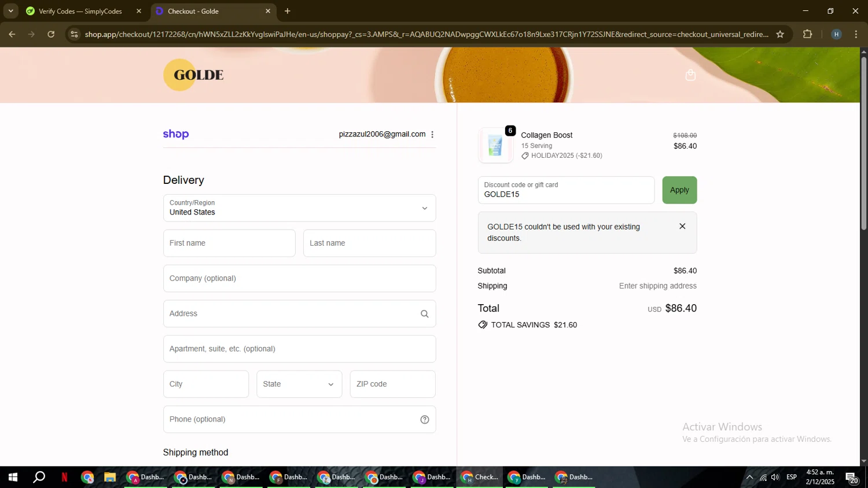Click the Last name field
The image size is (868, 488).
pyautogui.click(x=369, y=243)
